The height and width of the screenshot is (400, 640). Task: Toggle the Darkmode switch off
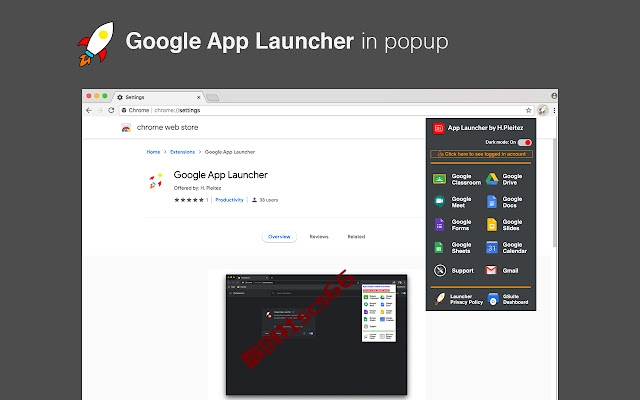524,142
